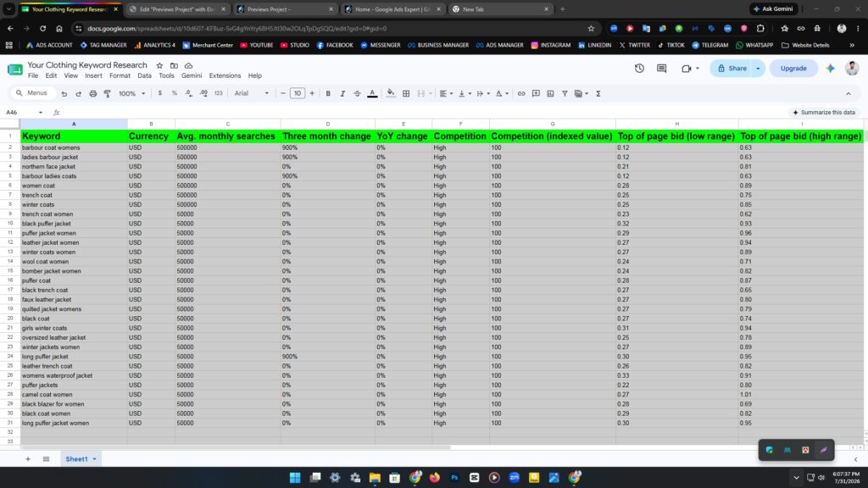
Task: Click the Upgrade button
Action: click(793, 69)
